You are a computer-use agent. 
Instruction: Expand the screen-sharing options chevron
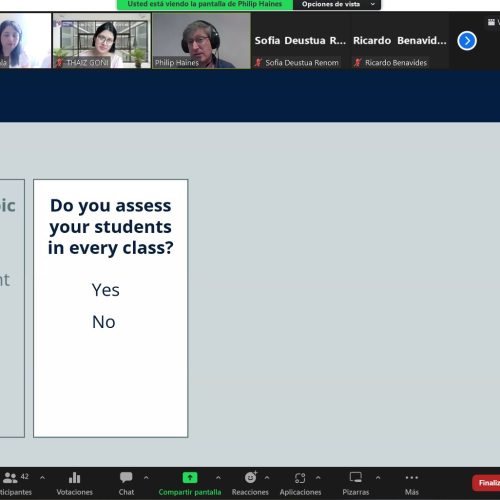pos(218,478)
